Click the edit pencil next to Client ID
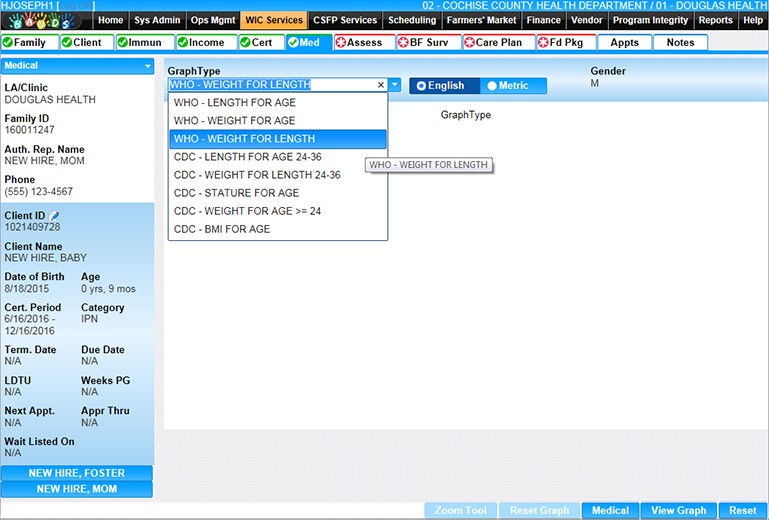Viewport: 769px width, 520px height. (x=55, y=215)
